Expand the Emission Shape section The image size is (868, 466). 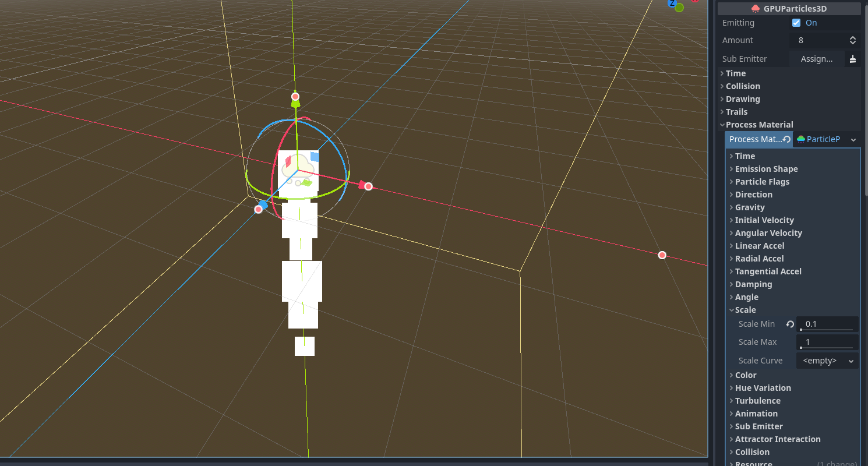[x=766, y=168]
